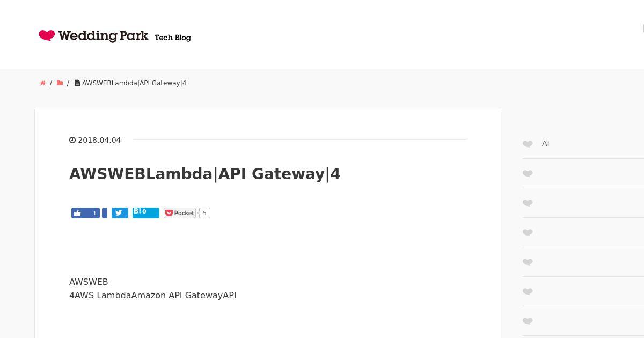The height and width of the screenshot is (338, 644).
Task: Open the home breadcrumb icon
Action: pos(43,83)
